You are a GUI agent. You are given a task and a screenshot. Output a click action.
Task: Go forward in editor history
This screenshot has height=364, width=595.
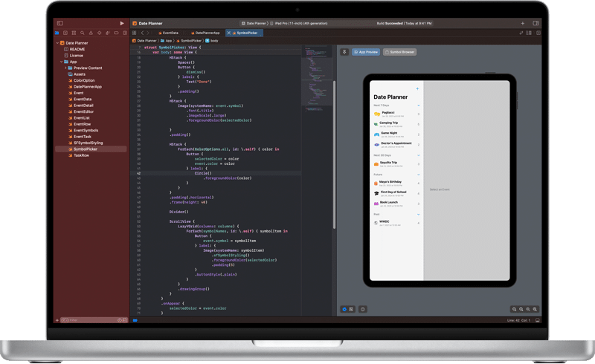pos(148,33)
